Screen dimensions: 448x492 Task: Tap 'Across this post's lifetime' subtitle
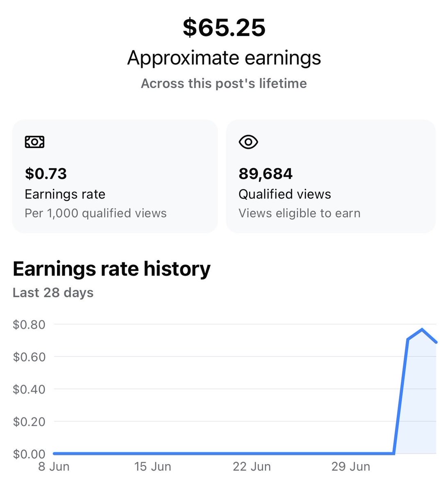click(224, 84)
